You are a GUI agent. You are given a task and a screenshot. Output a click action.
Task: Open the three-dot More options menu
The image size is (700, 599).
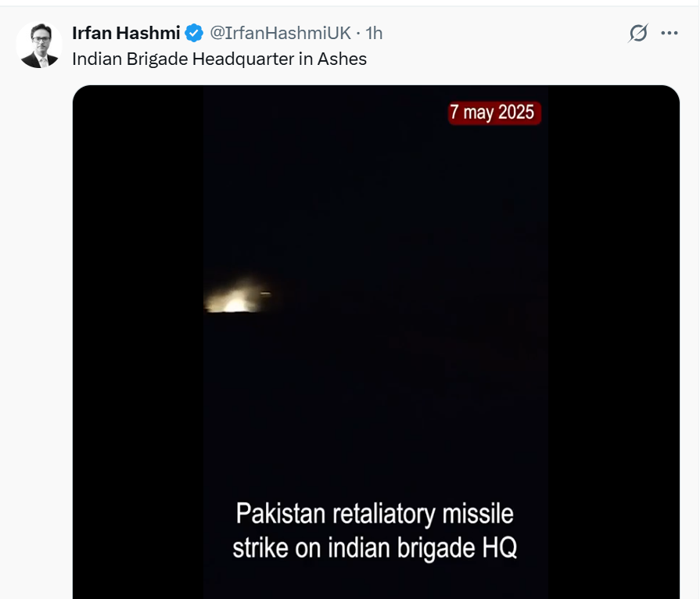pos(669,33)
